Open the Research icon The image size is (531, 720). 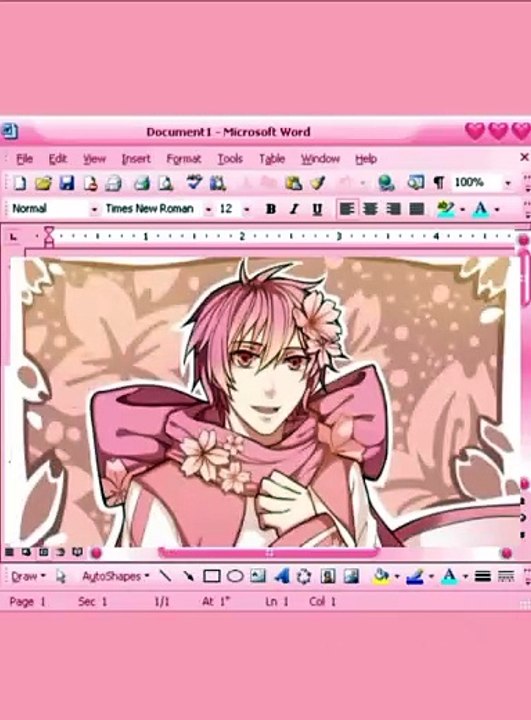point(218,183)
